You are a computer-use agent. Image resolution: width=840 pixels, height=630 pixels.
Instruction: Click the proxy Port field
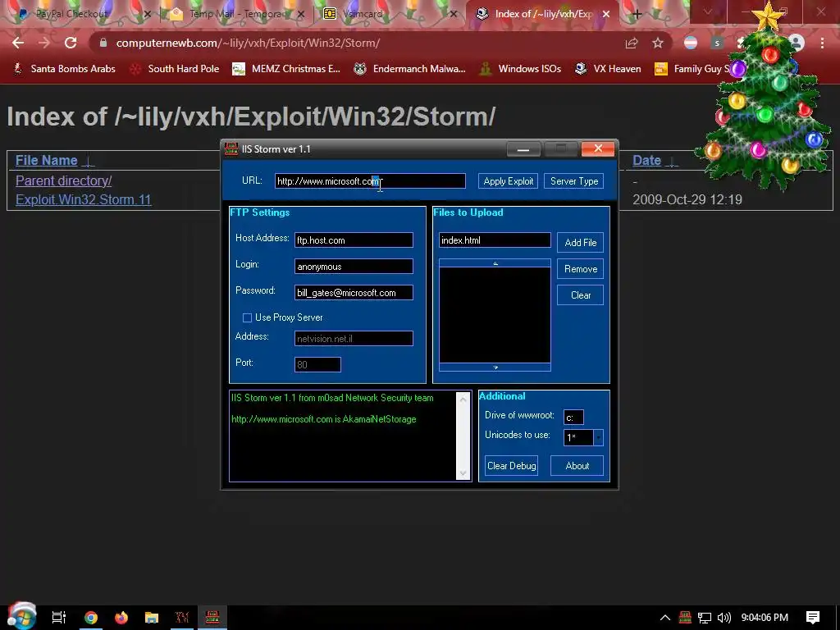point(317,365)
